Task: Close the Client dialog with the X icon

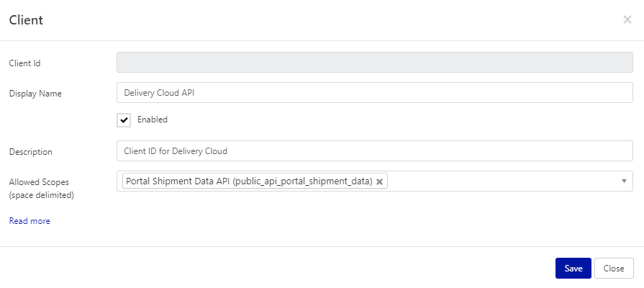Action: (627, 20)
